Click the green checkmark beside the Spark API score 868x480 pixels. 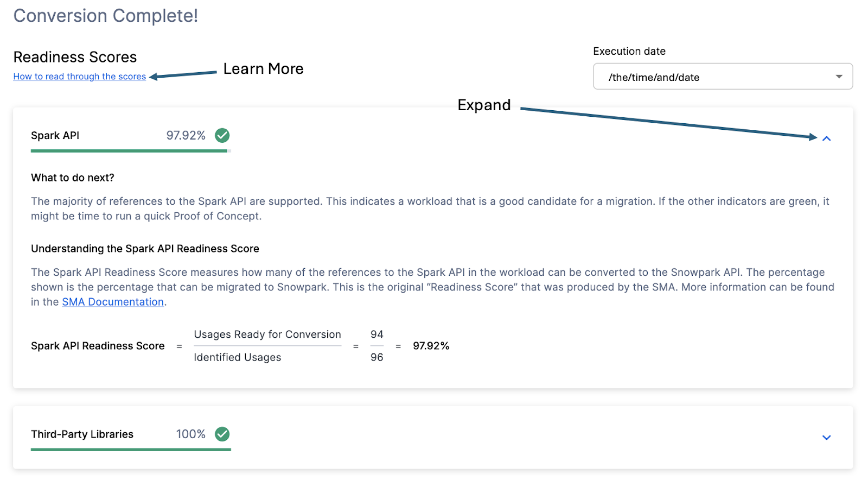(x=221, y=135)
